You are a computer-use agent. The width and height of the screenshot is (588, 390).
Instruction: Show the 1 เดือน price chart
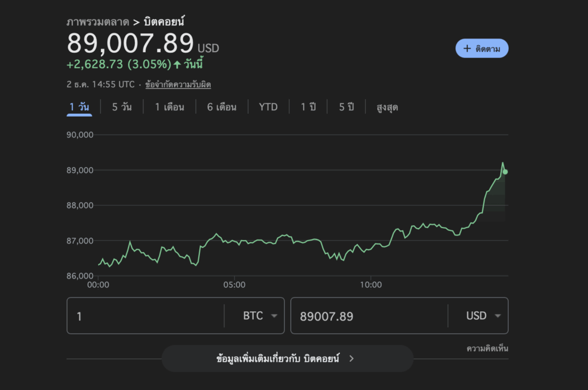point(169,107)
